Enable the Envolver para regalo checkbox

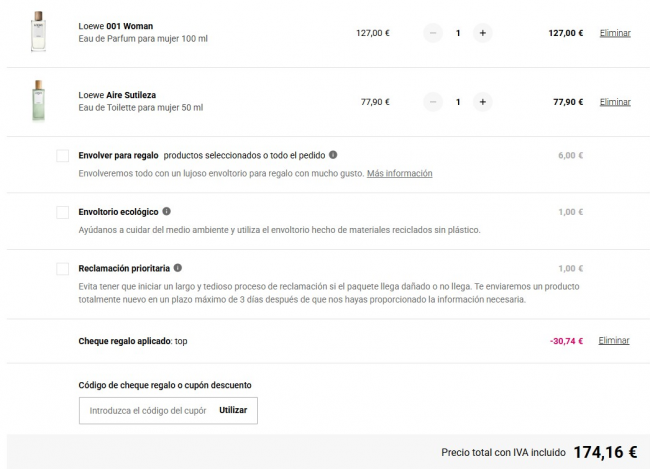tap(62, 156)
